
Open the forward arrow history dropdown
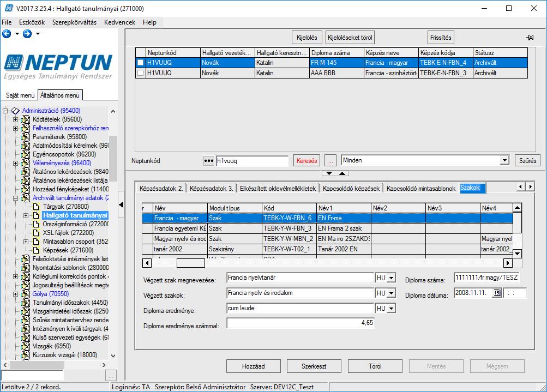(38, 34)
